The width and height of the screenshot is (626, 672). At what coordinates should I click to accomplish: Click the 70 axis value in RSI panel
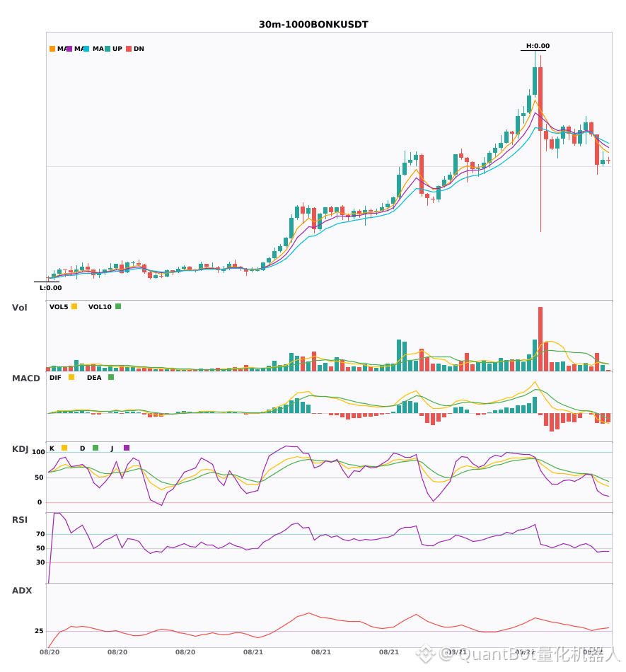[40, 534]
